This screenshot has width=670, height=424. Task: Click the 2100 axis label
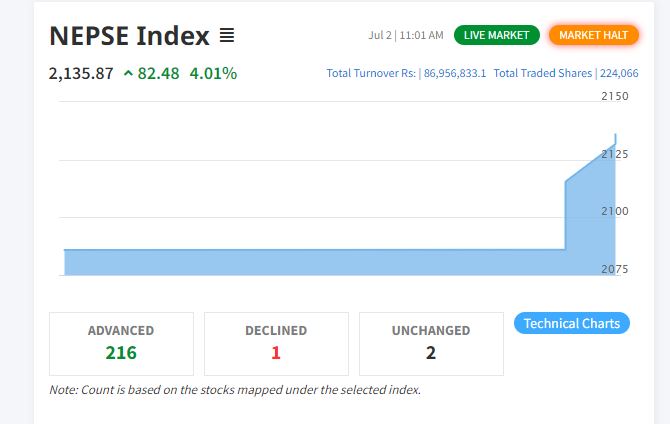(x=615, y=211)
